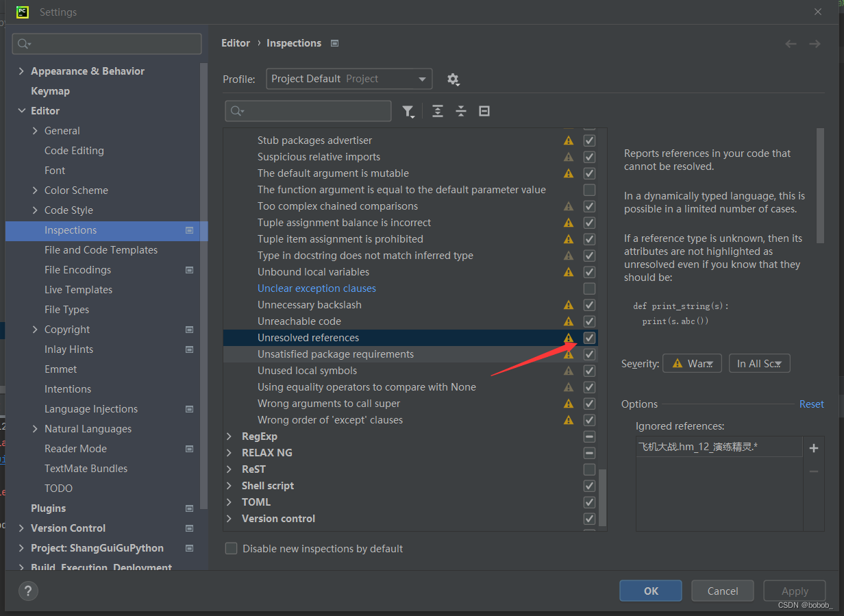Navigate forward with the right arrow
The height and width of the screenshot is (616, 844).
tap(815, 44)
